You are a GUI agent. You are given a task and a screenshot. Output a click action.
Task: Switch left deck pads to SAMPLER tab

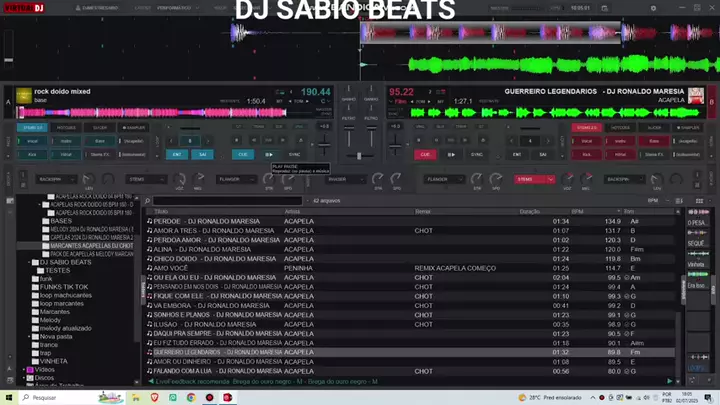[x=133, y=128]
